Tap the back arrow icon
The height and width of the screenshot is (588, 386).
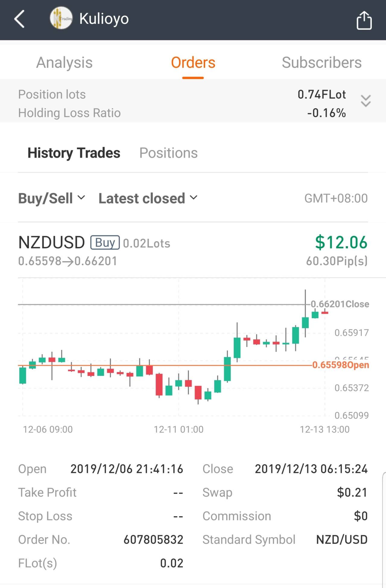coord(20,19)
